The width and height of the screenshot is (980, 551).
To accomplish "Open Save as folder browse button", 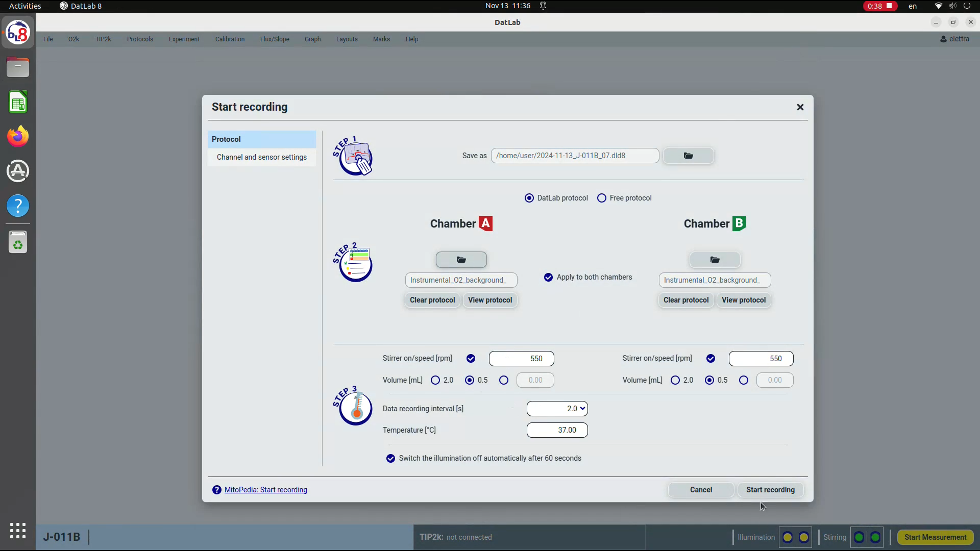I will (x=688, y=156).
